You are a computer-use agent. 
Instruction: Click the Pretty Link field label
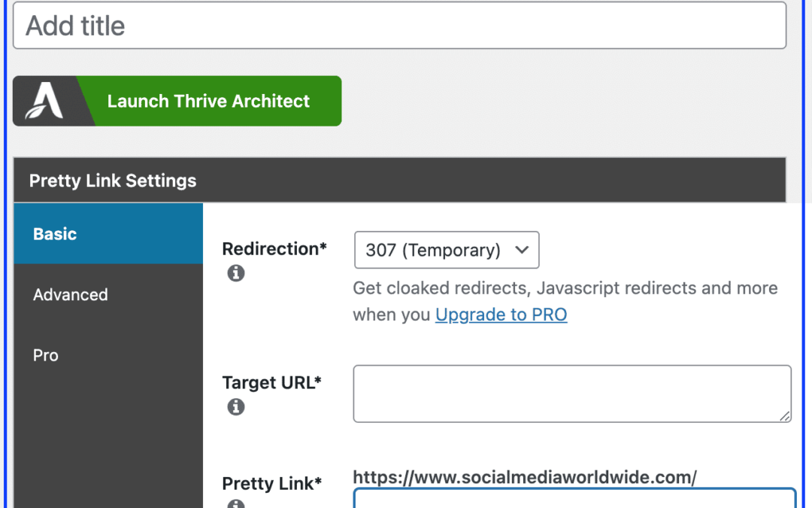pos(272,483)
